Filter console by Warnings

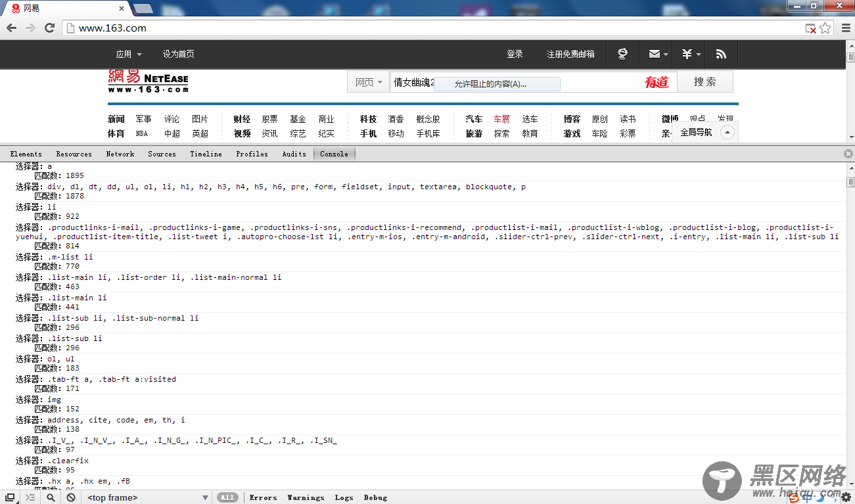coord(306,497)
